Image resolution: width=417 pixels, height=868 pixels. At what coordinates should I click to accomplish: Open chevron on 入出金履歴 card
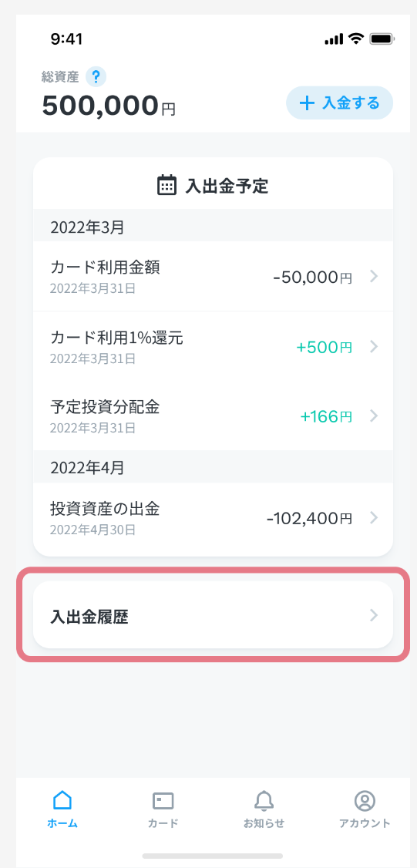(374, 615)
